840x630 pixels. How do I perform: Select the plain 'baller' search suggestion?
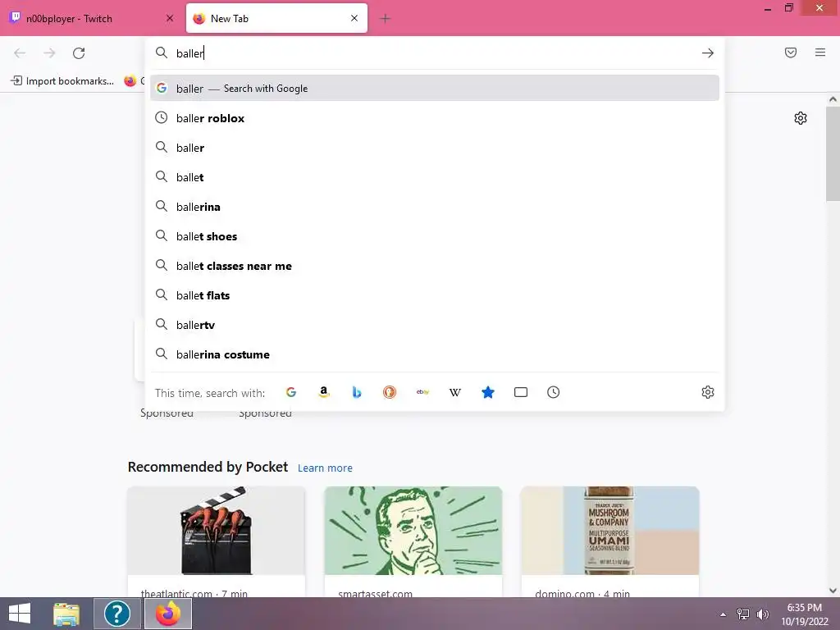pos(435,148)
